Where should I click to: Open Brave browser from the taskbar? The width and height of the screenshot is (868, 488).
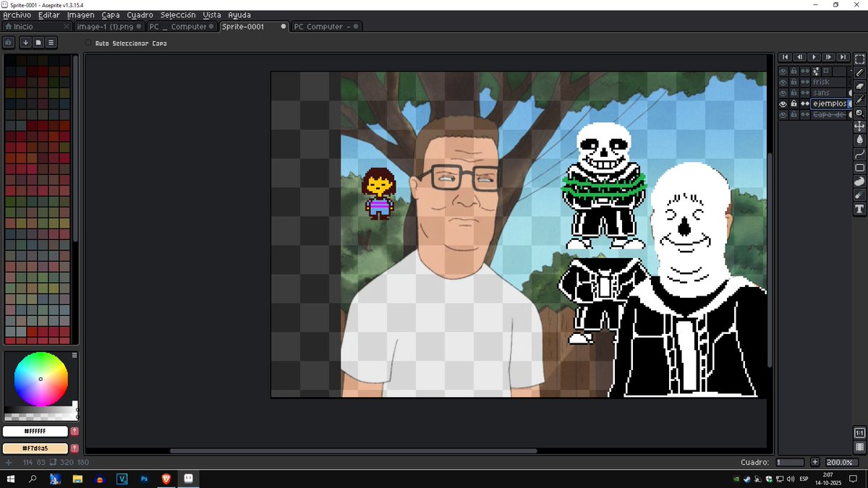[166, 479]
